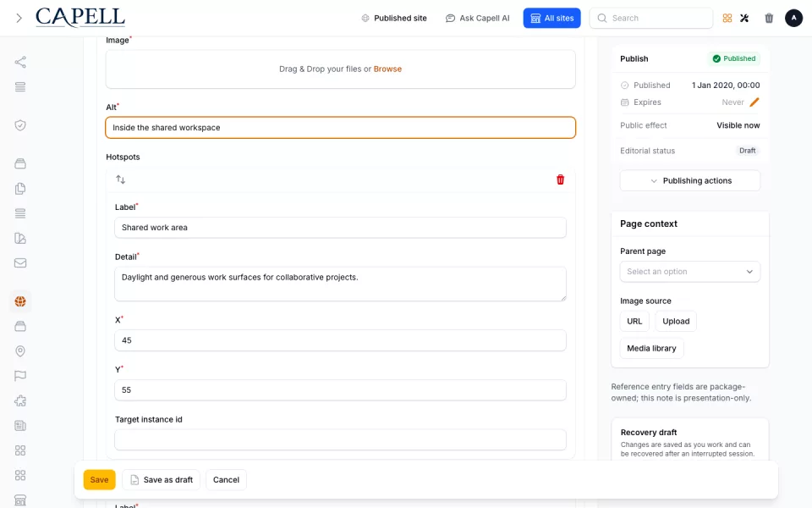Open the newspaper sidebar icon

(x=20, y=426)
